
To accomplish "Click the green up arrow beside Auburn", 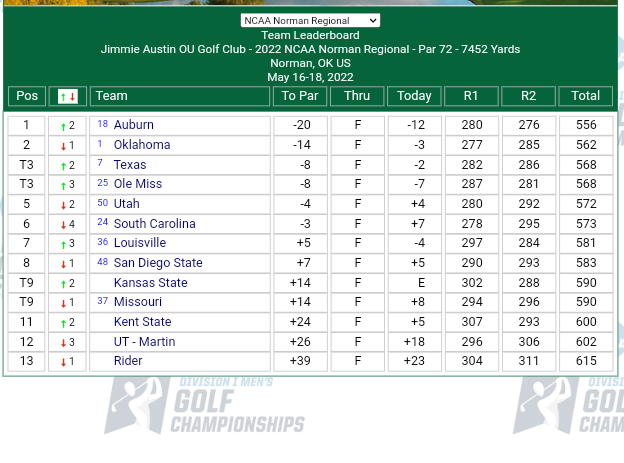I will click(x=63, y=126).
